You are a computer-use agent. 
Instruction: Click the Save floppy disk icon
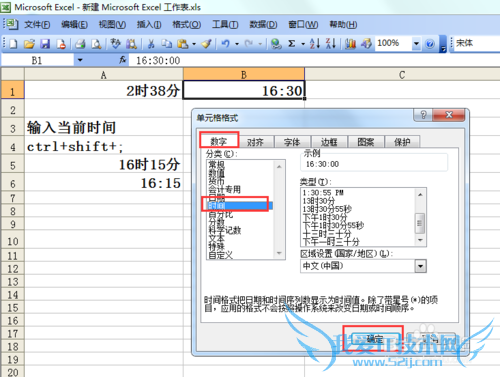tap(45, 44)
